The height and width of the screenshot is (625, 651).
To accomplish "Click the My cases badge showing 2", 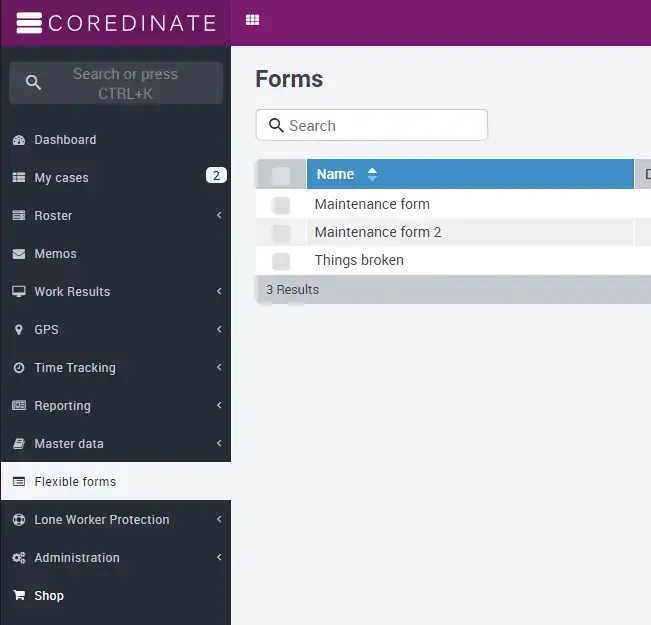I will point(216,176).
